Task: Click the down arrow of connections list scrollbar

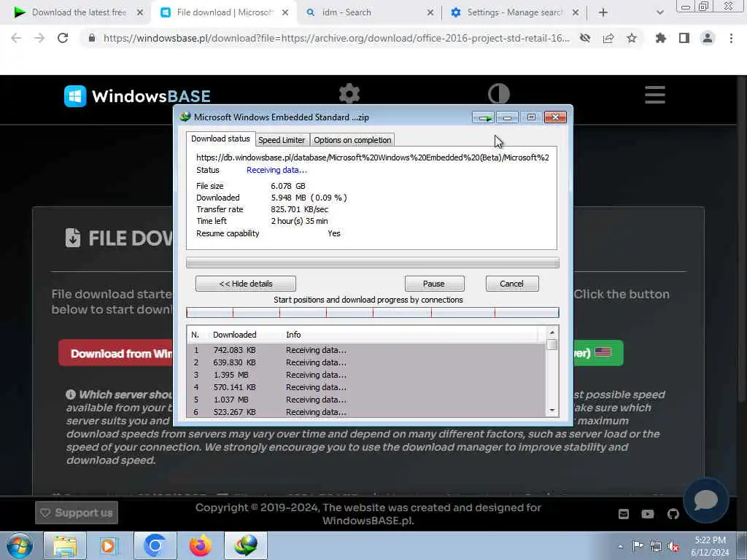Action: [551, 411]
